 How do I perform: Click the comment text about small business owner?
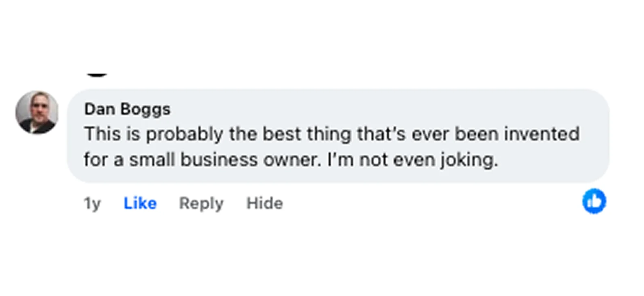(x=290, y=146)
